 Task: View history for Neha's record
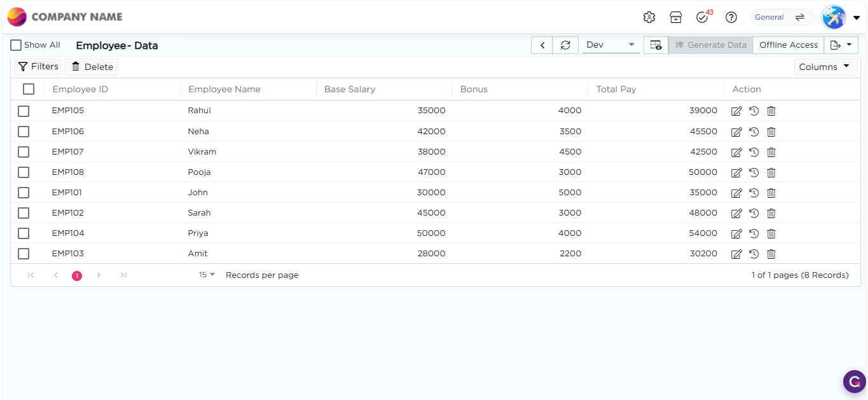click(x=754, y=132)
